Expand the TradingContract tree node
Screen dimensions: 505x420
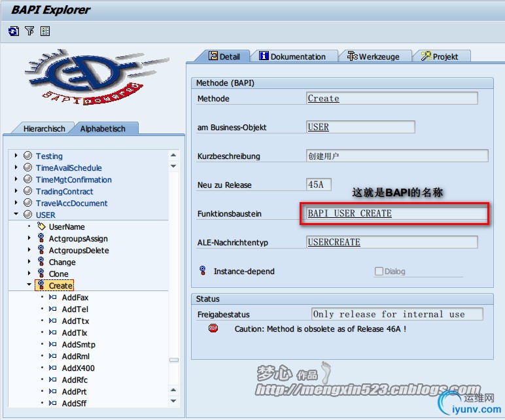(x=16, y=191)
